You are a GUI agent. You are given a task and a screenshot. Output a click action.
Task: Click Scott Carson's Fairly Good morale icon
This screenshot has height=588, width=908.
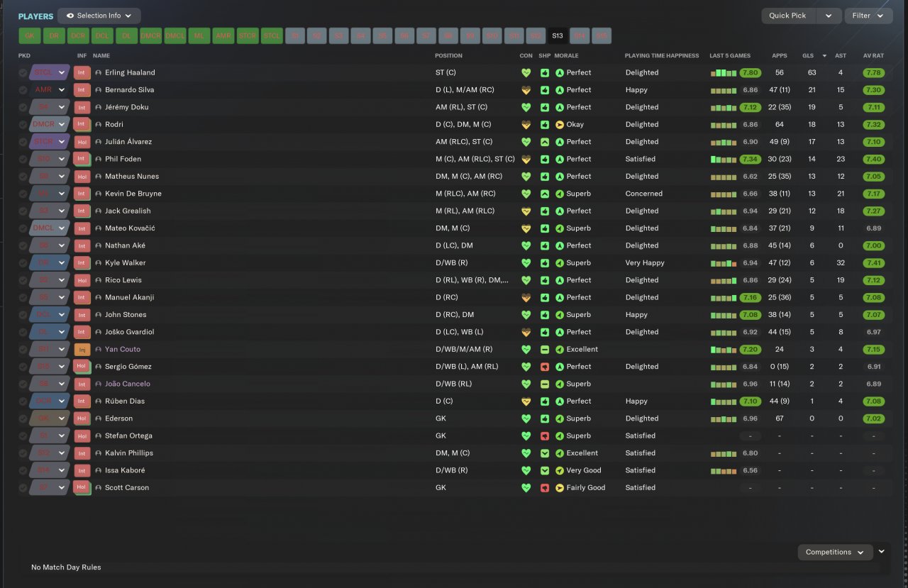pyautogui.click(x=559, y=488)
